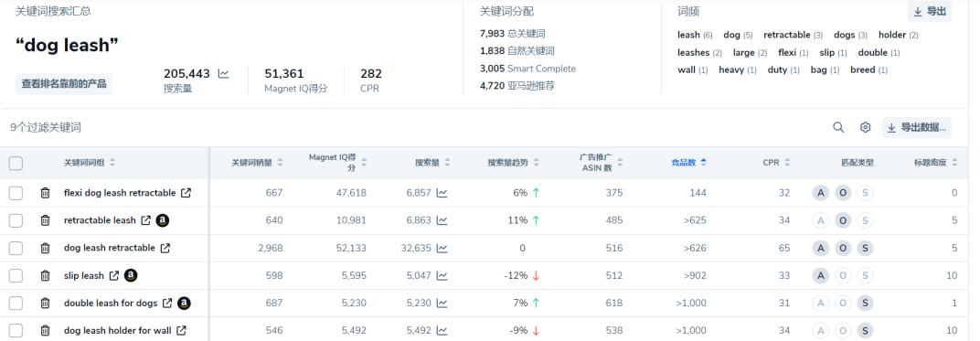Sort by 关键词词组 column
This screenshot has width=980, height=341.
click(x=90, y=163)
